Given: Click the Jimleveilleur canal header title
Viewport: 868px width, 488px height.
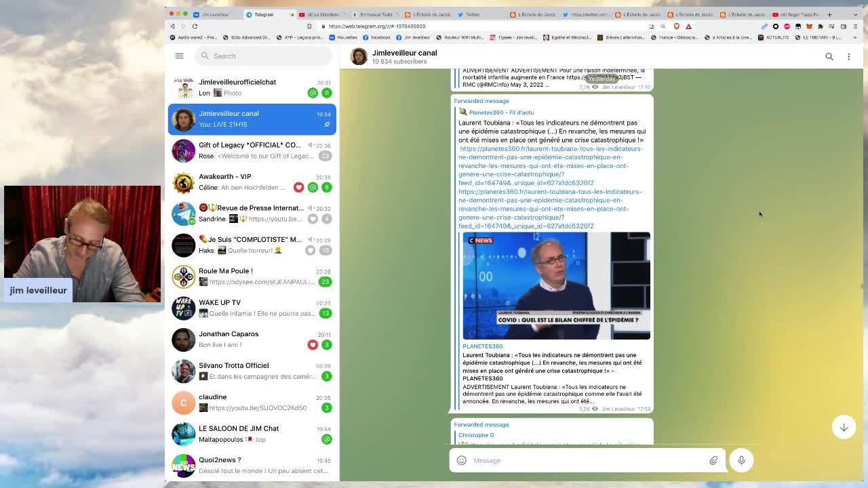Looking at the screenshot, I should pyautogui.click(x=404, y=53).
